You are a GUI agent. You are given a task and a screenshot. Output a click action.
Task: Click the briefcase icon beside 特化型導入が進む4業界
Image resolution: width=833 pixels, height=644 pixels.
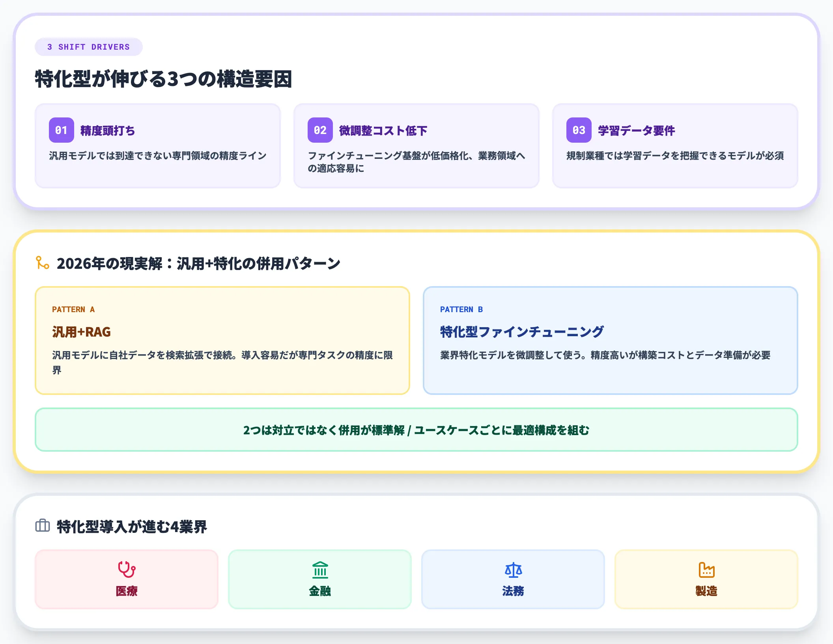[42, 526]
